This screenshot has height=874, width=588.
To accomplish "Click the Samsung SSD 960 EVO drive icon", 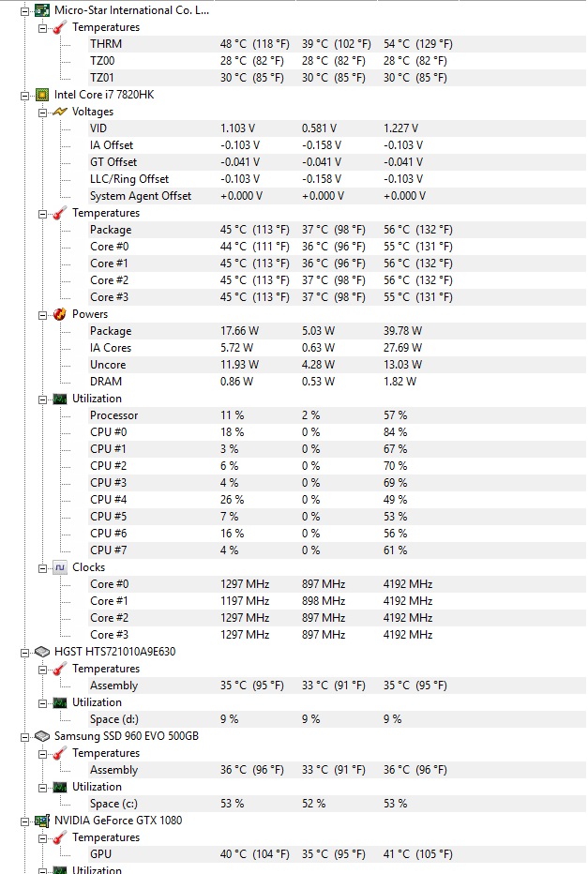I will (42, 736).
